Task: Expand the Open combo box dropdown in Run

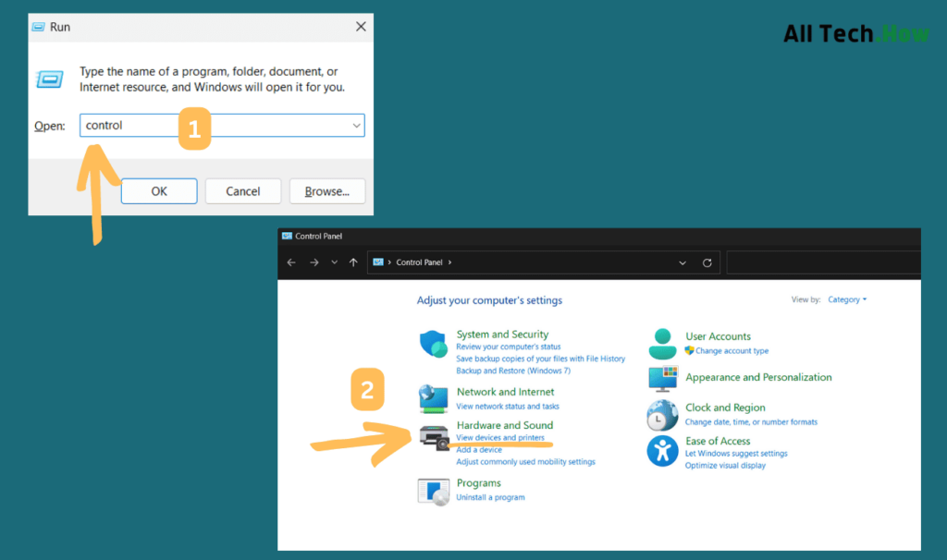Action: click(356, 126)
